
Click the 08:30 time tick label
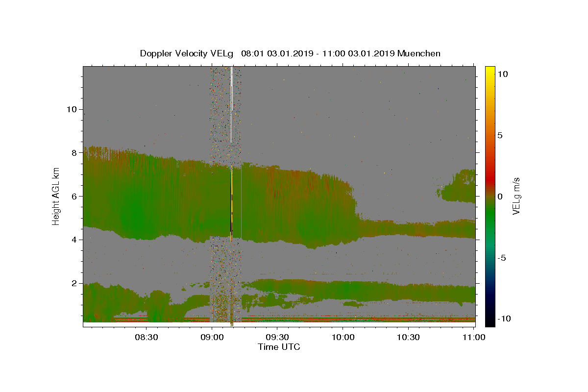tap(147, 337)
